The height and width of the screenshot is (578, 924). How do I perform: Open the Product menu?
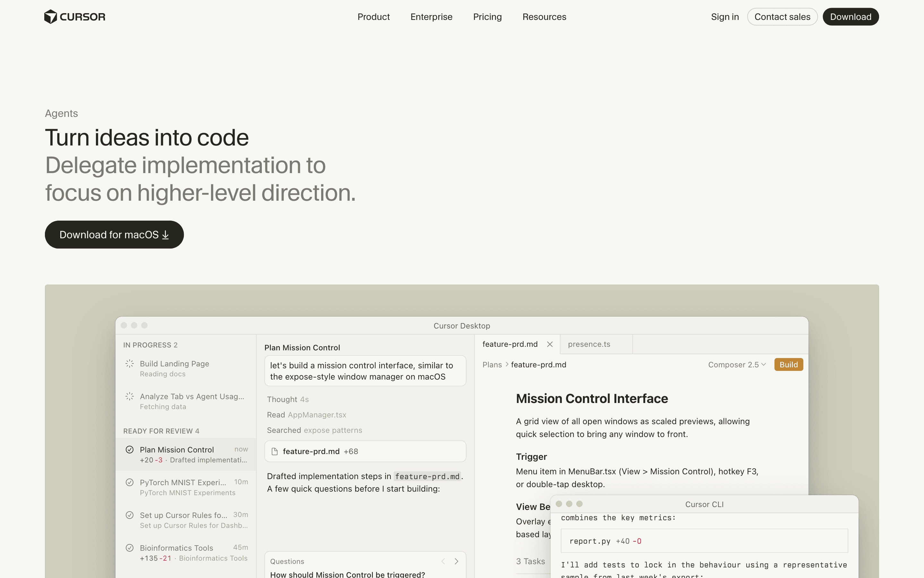click(373, 17)
